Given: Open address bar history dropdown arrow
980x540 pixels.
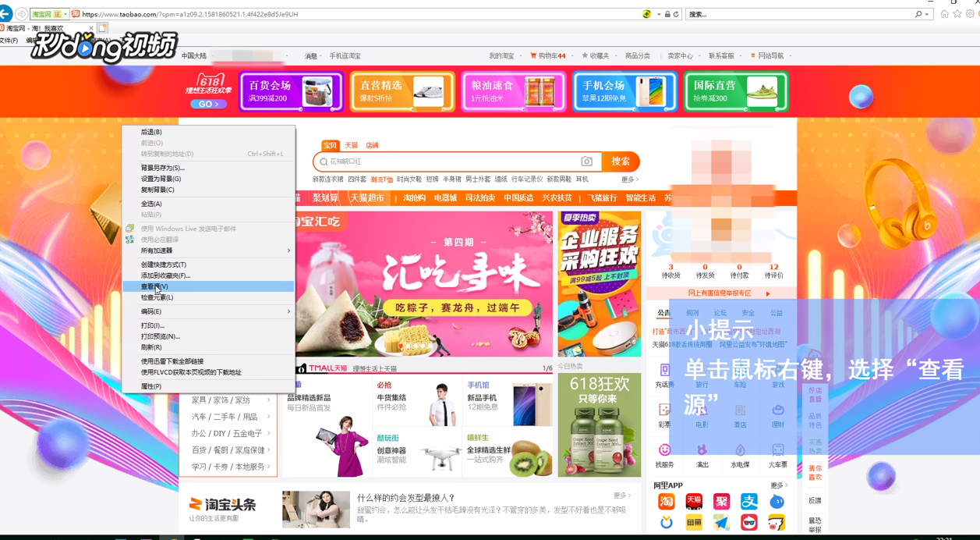Looking at the screenshot, I should [659, 14].
